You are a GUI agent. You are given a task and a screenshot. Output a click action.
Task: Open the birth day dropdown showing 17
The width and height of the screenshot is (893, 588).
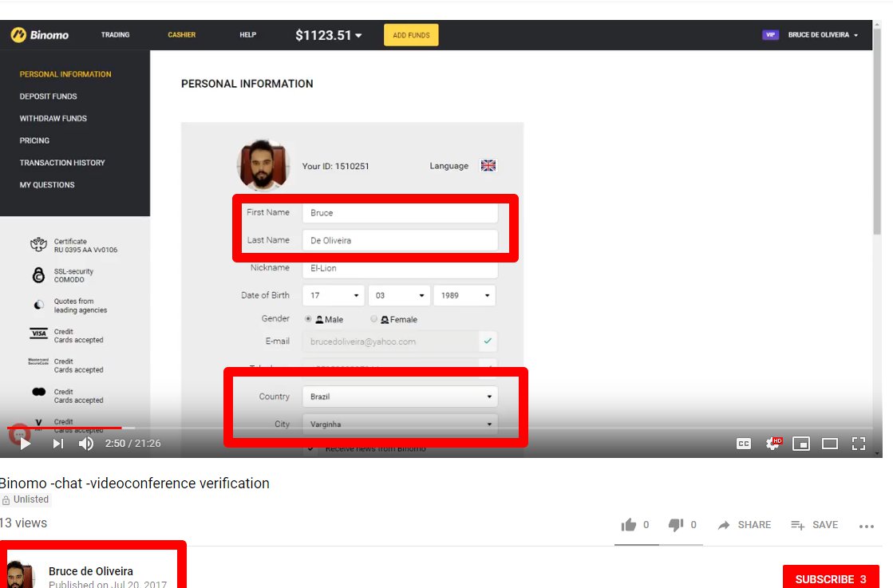[333, 295]
